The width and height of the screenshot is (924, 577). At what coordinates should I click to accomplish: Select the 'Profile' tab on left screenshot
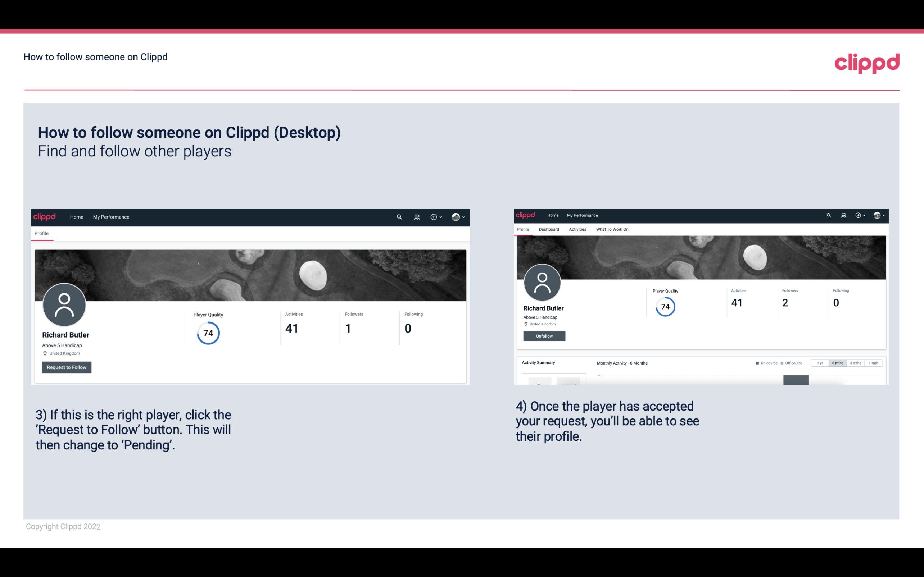point(41,233)
